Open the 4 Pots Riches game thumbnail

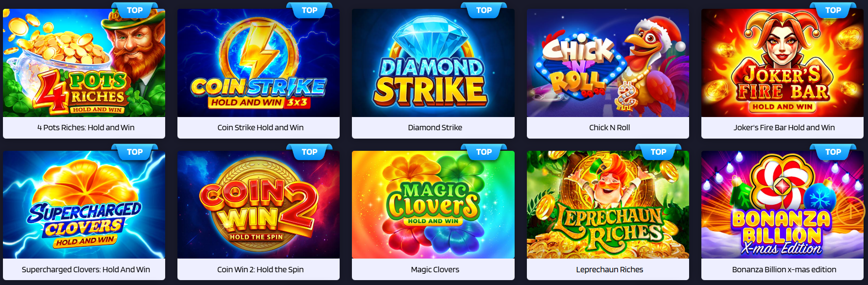coord(84,63)
